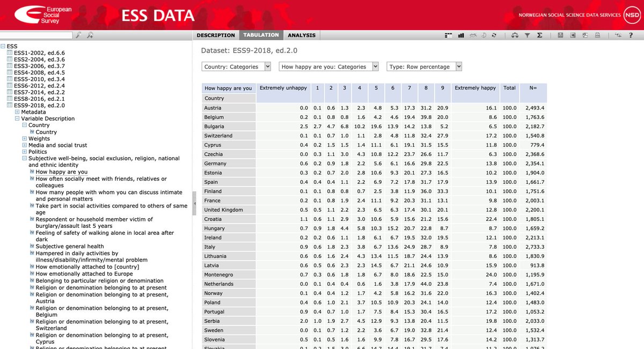Open dataset ESS8-2016, ed.2.1
644x349 pixels.
[39, 99]
